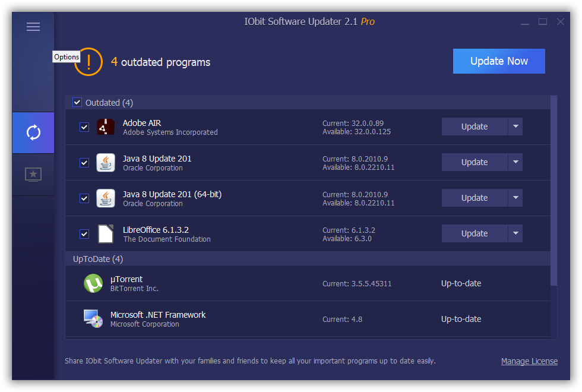Update Adobe AIR
The image size is (582, 392).
475,127
